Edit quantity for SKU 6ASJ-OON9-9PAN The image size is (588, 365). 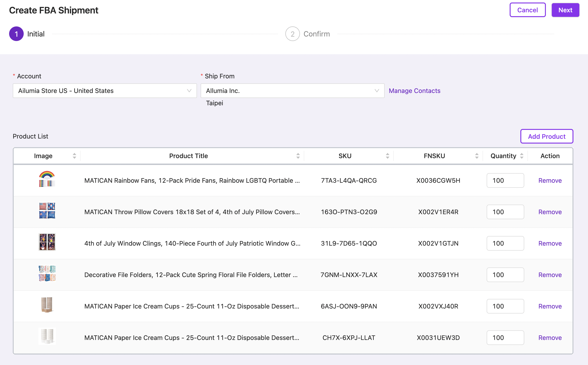click(505, 306)
